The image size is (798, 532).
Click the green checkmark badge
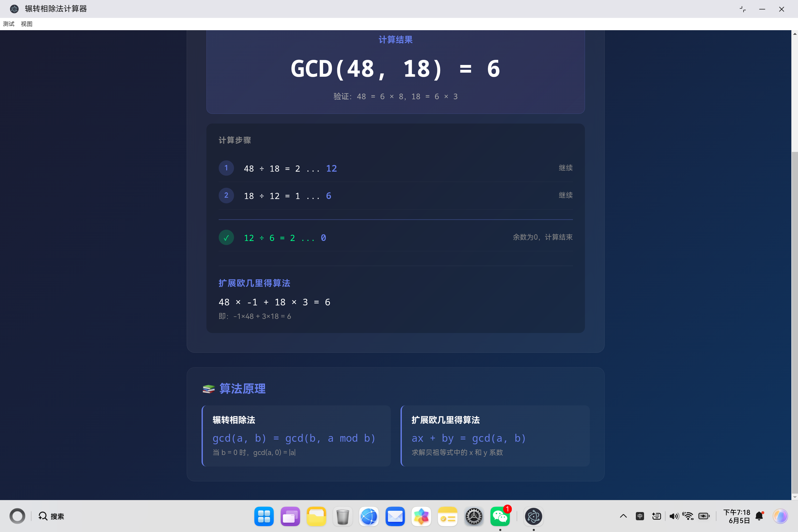pos(226,238)
